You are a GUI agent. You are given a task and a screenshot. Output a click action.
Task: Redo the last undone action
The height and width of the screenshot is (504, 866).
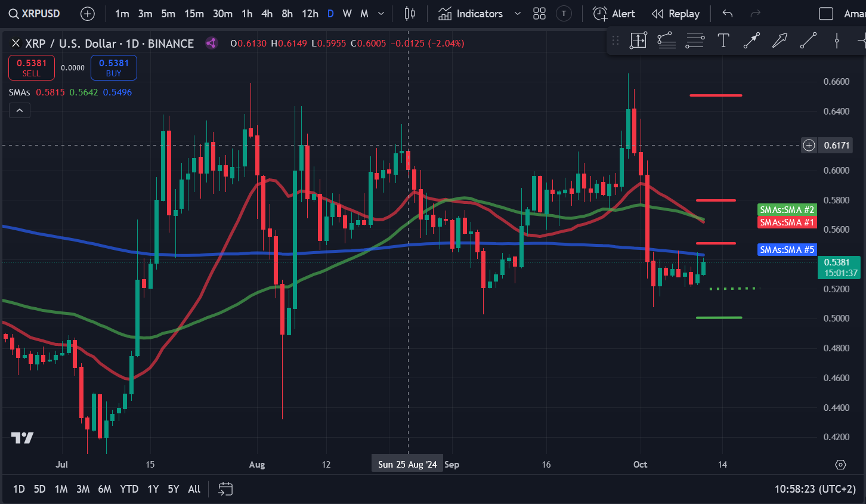tap(755, 13)
